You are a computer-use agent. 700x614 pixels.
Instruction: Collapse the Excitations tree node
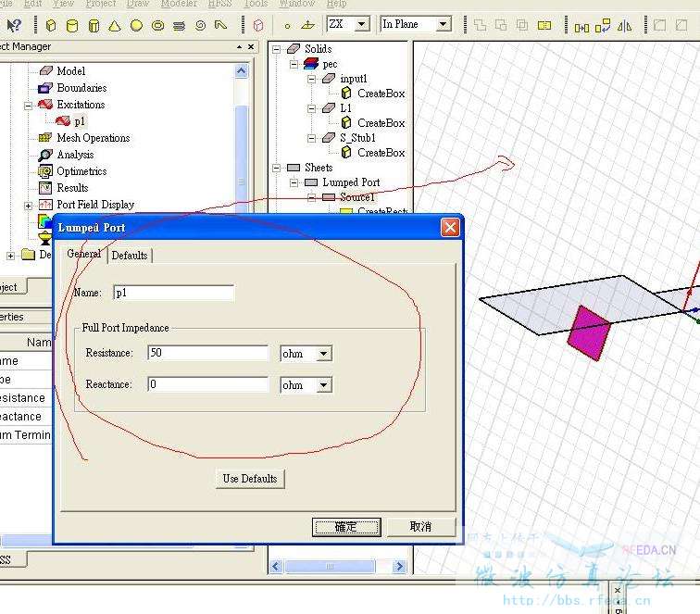click(x=28, y=106)
